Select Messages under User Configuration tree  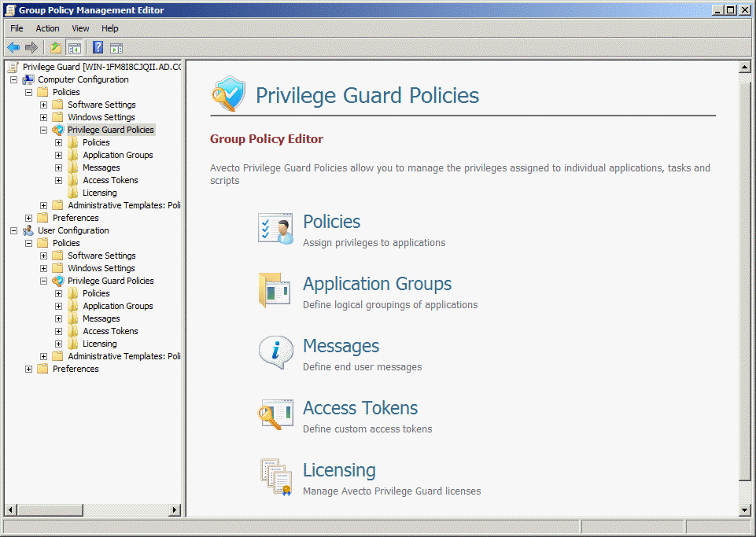(101, 318)
